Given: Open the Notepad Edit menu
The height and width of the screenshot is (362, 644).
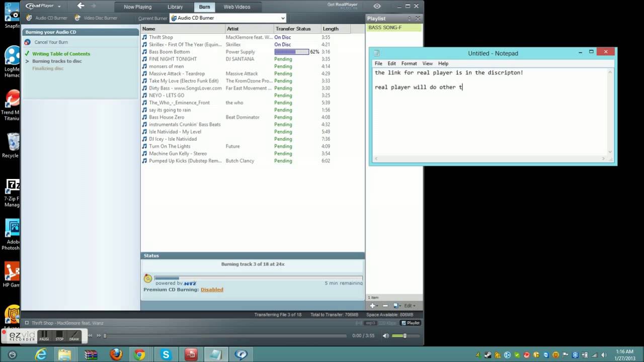Looking at the screenshot, I should tap(391, 63).
